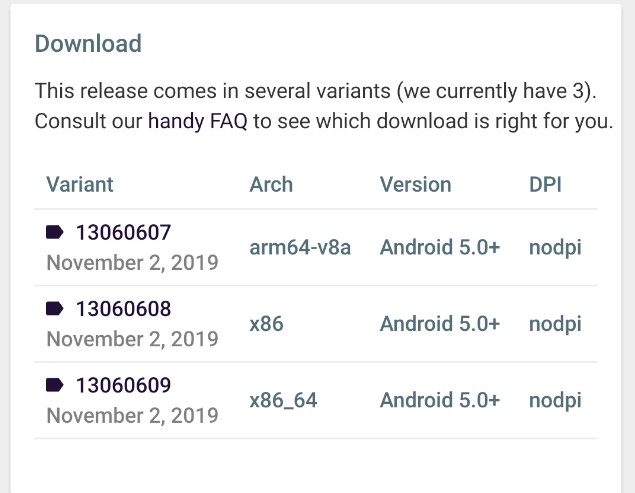Click the November 2, 2019 date under 13060609
This screenshot has height=493, width=635.
point(132,416)
